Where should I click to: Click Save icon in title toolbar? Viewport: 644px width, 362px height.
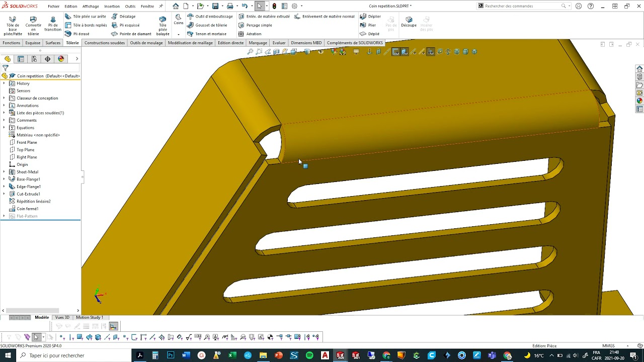pyautogui.click(x=215, y=6)
